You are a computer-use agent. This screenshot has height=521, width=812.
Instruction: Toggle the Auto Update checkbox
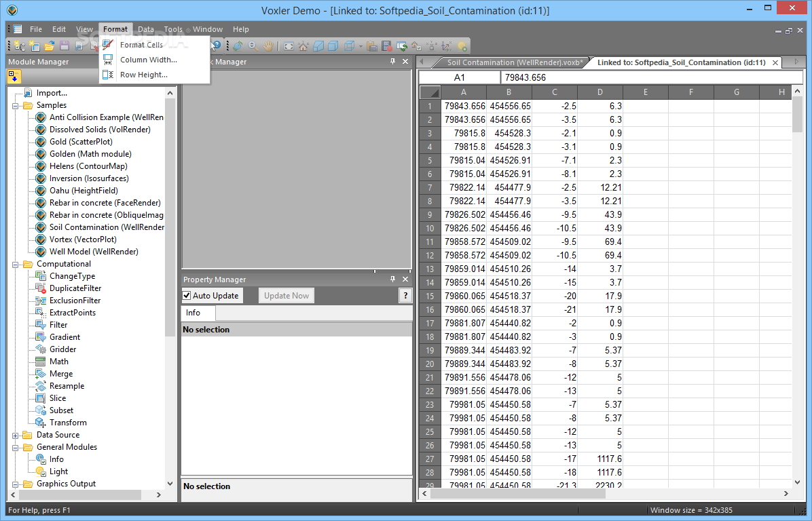[x=187, y=295]
